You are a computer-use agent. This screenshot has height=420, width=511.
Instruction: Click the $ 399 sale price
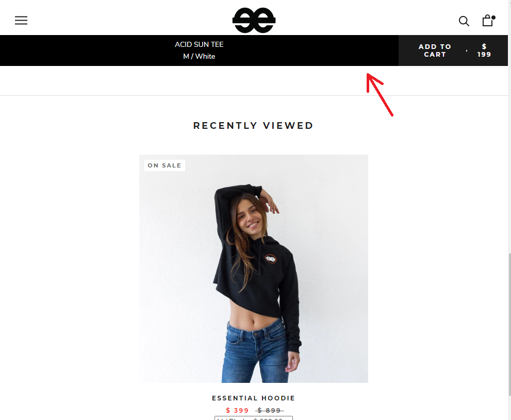pyautogui.click(x=238, y=410)
